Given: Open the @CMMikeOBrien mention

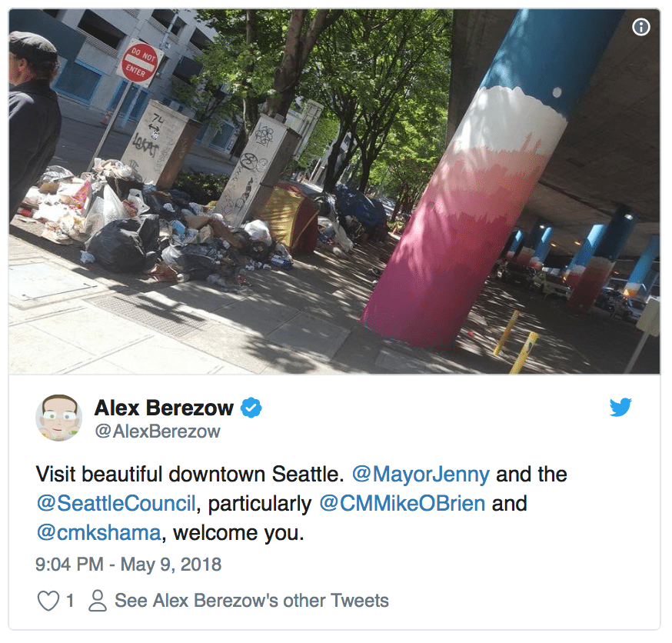Looking at the screenshot, I should (x=402, y=503).
